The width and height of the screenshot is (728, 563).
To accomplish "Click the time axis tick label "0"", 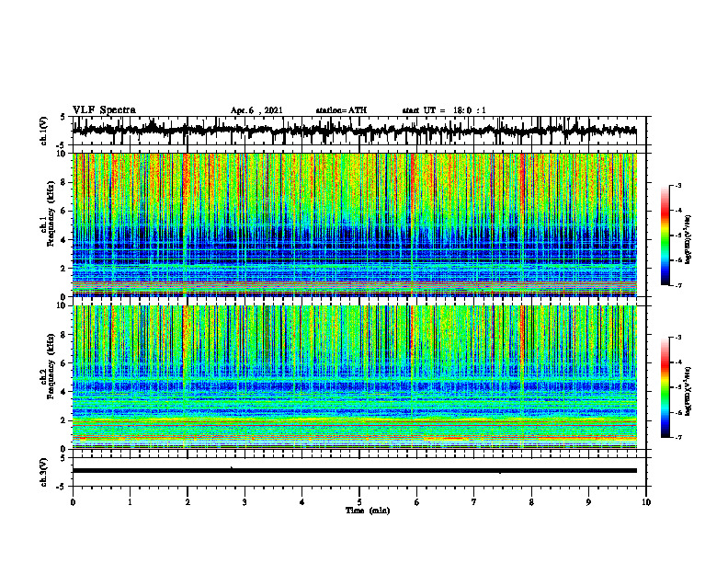I will coord(73,502).
